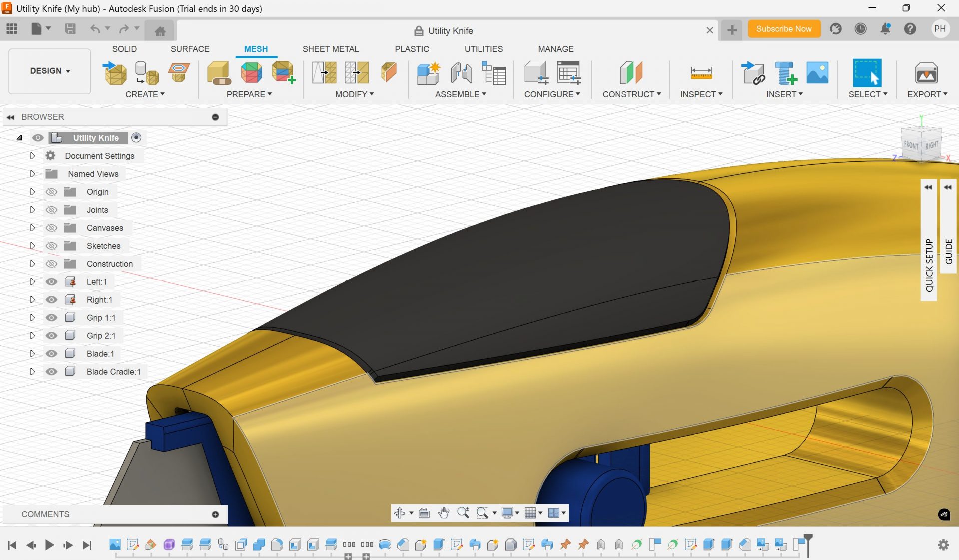This screenshot has width=959, height=560.
Task: Expand the Document Settings tree item
Action: (33, 156)
